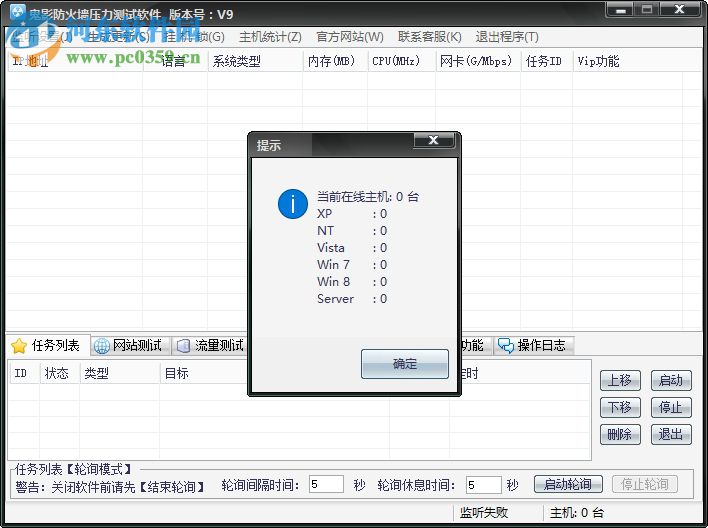Minimize the main application window

(620, 9)
